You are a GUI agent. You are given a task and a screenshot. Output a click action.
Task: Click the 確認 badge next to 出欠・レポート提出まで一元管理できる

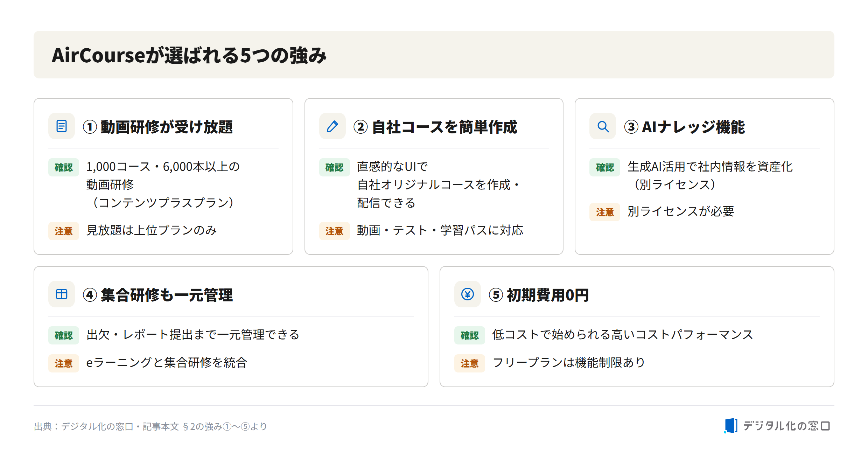tap(64, 335)
